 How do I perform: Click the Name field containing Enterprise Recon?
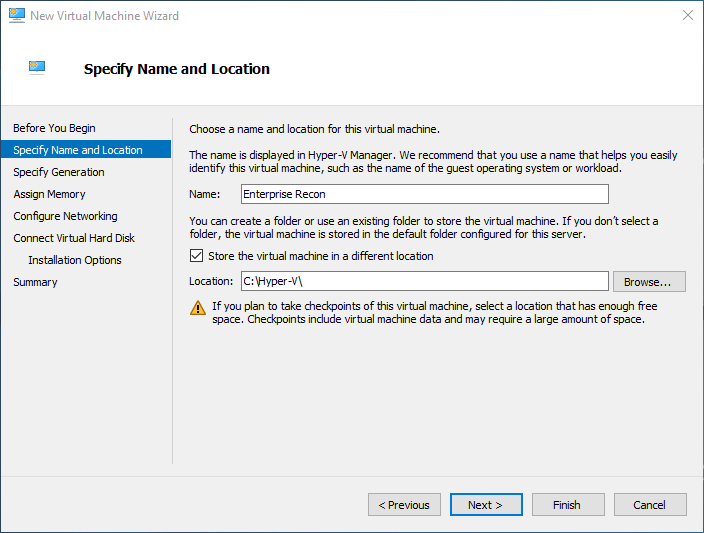click(x=423, y=194)
